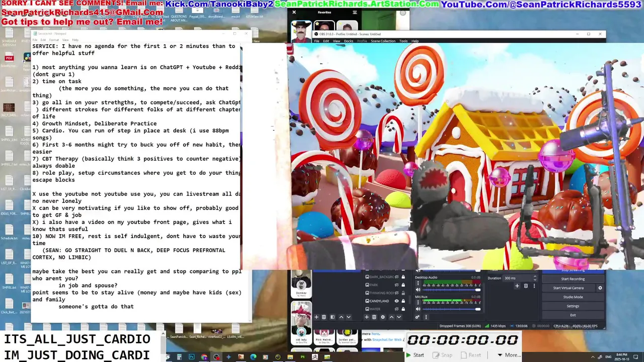
Task: Toggle visibility of the PARK source
Action: (396, 285)
